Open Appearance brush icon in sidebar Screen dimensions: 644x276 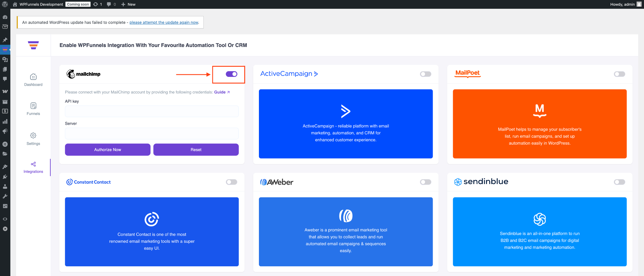click(5, 167)
